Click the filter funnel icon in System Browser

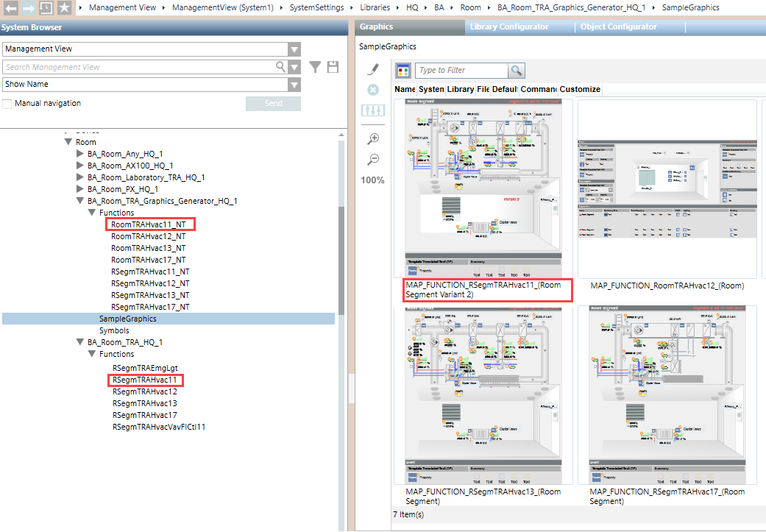click(x=315, y=67)
